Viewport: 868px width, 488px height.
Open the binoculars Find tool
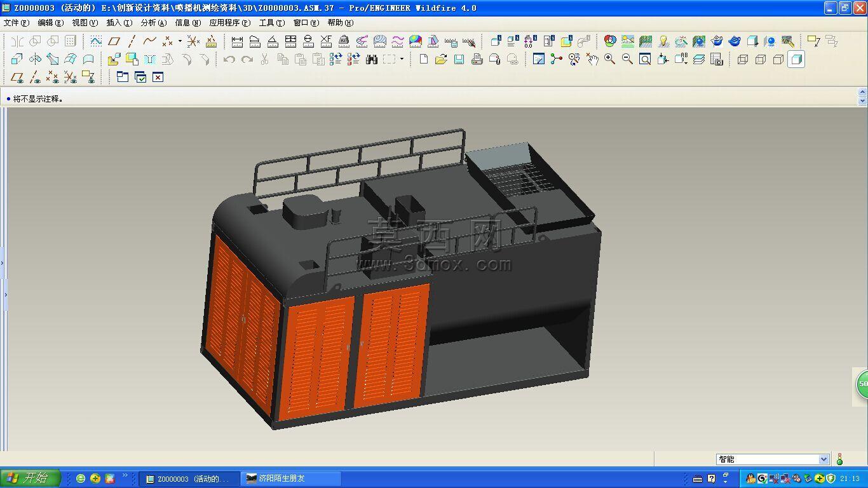click(x=372, y=59)
